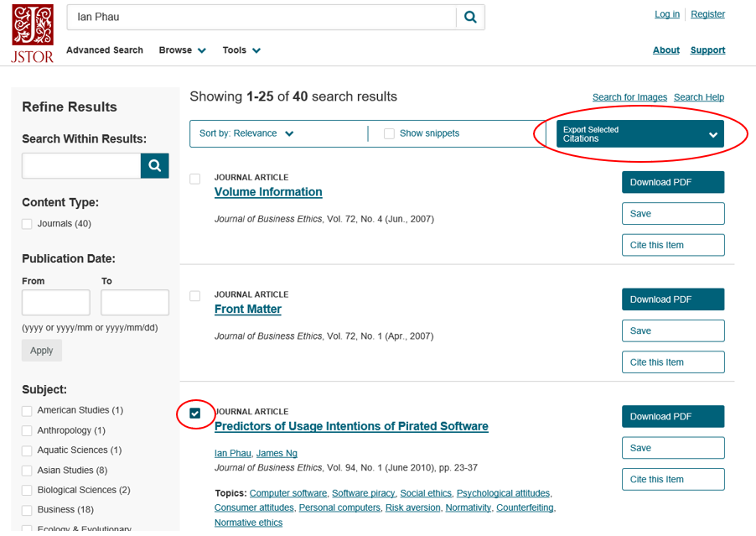
Task: Focus the publication date To field
Action: [135, 303]
